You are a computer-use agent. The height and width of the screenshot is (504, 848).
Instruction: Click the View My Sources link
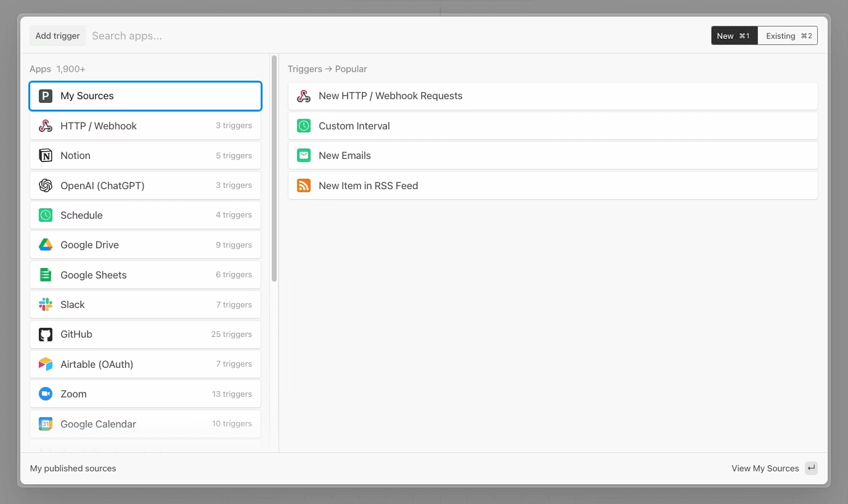click(x=765, y=468)
